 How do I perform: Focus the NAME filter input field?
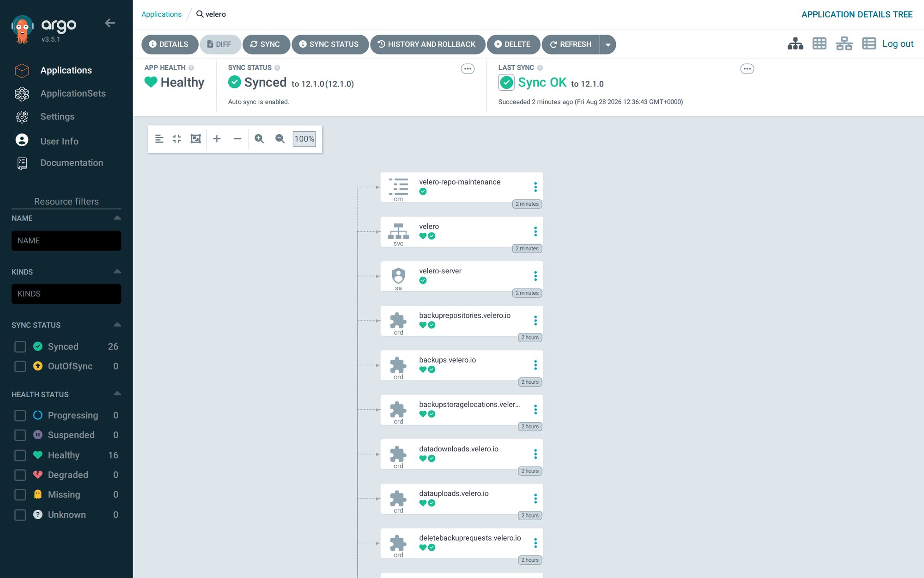67,241
